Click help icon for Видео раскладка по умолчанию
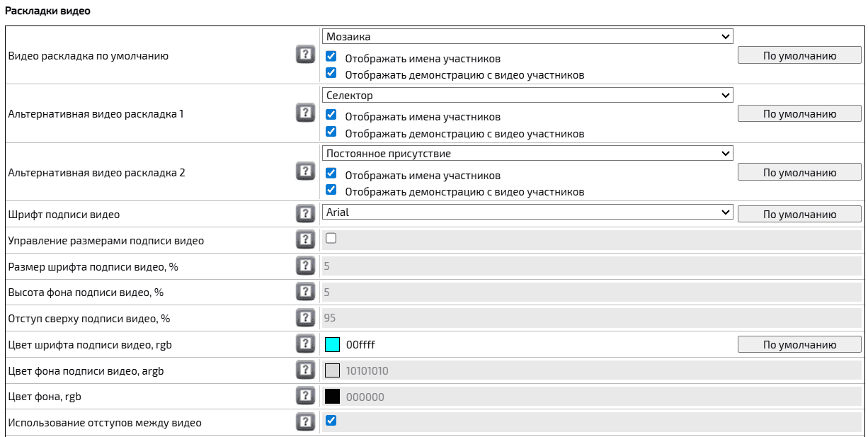The height and width of the screenshot is (437, 868). point(305,55)
